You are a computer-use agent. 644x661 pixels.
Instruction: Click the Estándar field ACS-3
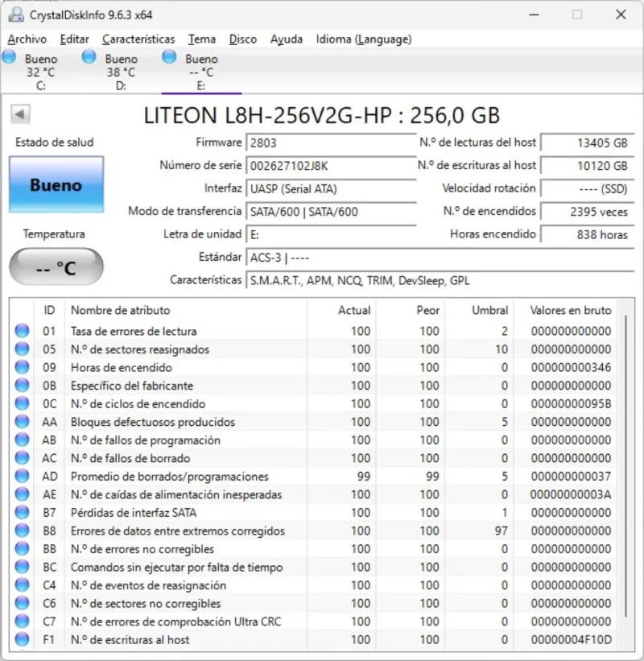tap(440, 257)
